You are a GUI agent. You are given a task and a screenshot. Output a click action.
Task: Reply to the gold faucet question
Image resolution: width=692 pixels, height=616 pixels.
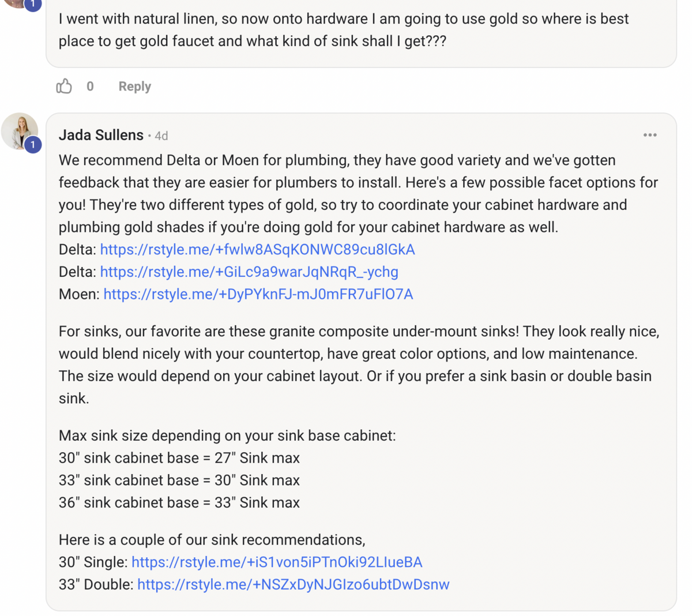pyautogui.click(x=135, y=87)
